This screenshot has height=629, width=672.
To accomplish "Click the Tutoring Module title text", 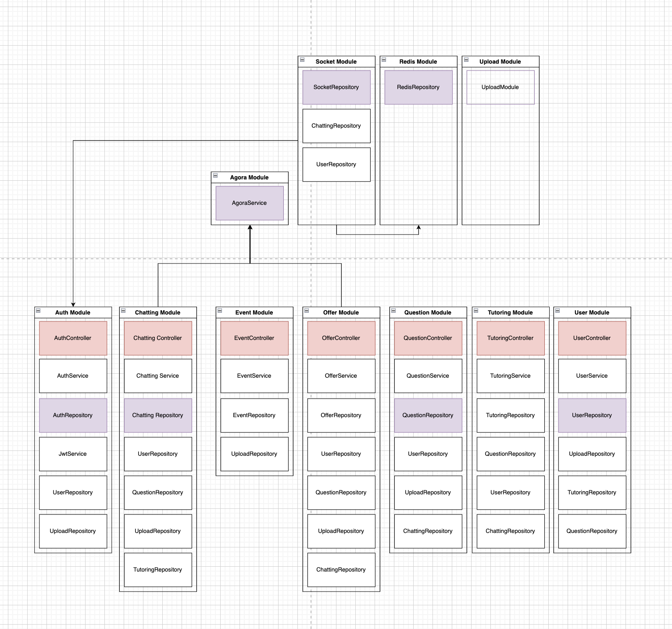I will coord(511,313).
